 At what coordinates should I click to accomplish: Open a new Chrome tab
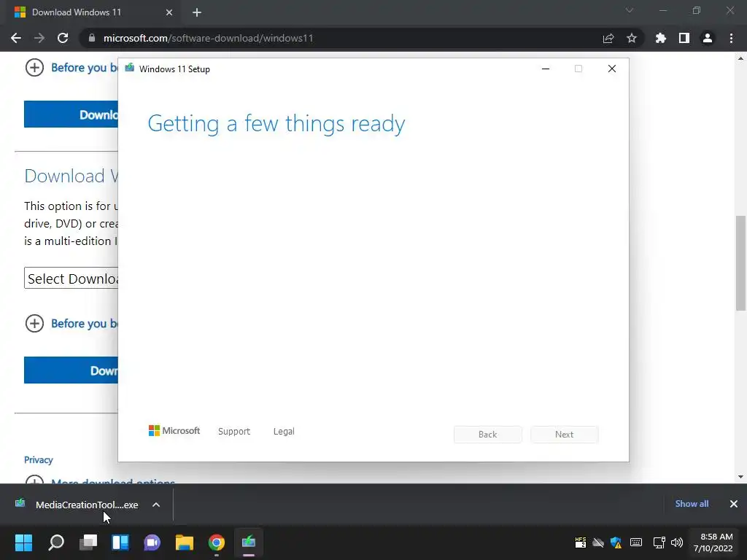197,12
